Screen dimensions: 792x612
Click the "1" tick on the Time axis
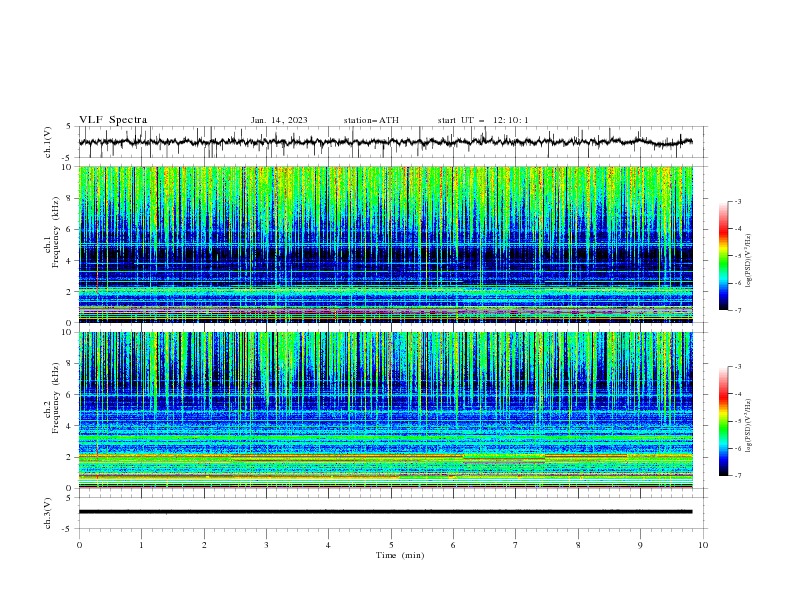click(141, 545)
